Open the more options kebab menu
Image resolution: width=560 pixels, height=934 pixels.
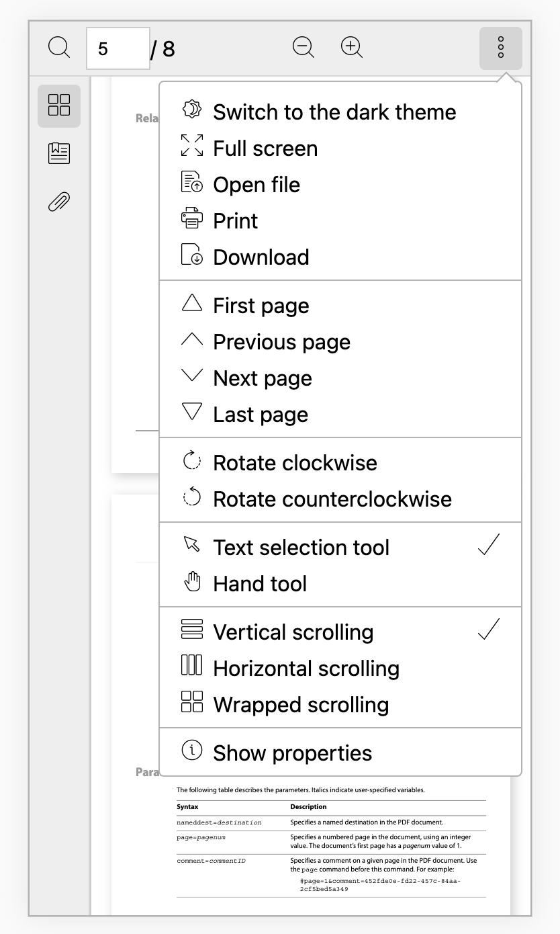pos(500,47)
